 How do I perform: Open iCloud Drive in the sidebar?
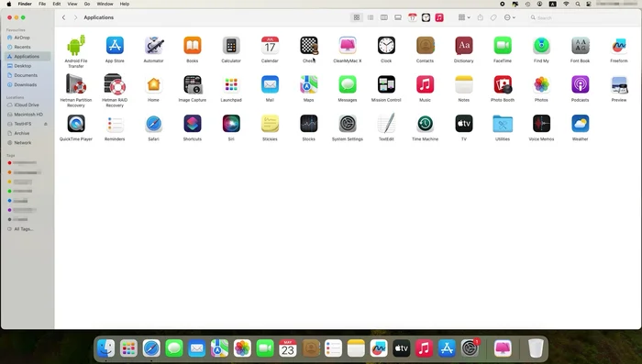pos(27,105)
